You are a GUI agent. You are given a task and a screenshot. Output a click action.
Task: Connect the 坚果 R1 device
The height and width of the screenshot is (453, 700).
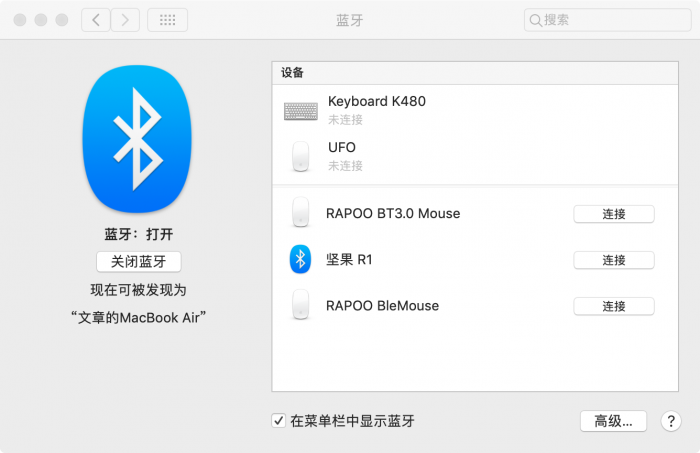coord(613,260)
